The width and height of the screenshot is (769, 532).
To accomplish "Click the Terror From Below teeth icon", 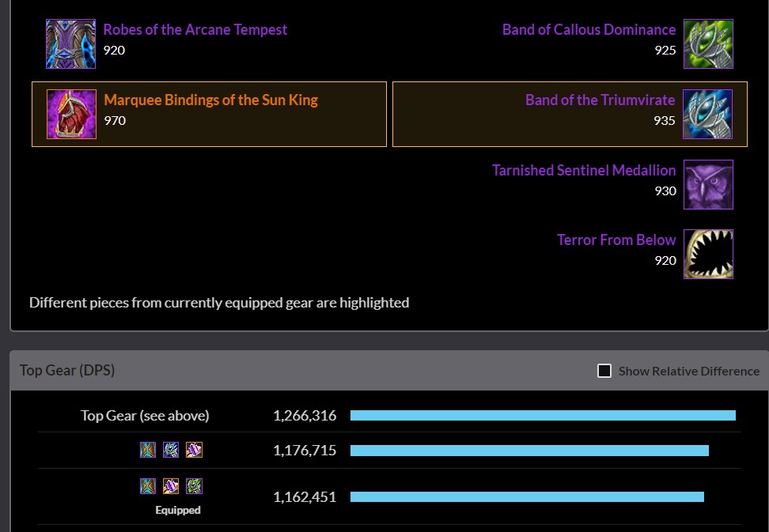I will pos(708,255).
